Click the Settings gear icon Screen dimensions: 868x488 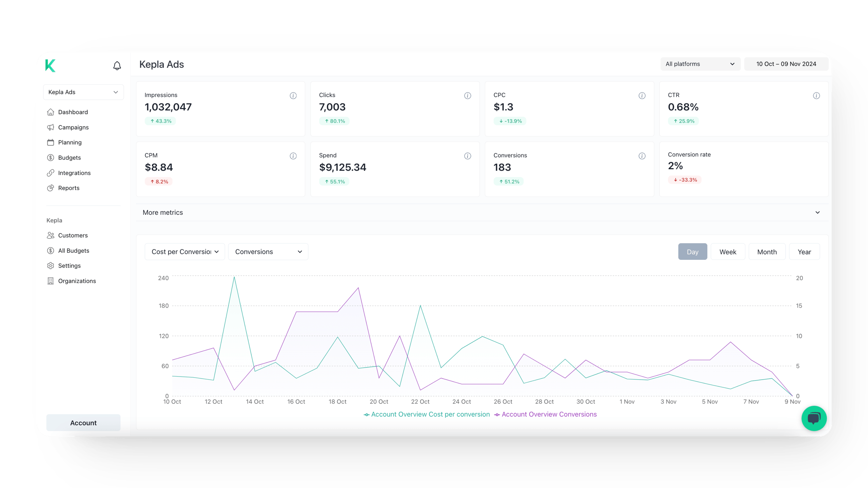(x=50, y=266)
